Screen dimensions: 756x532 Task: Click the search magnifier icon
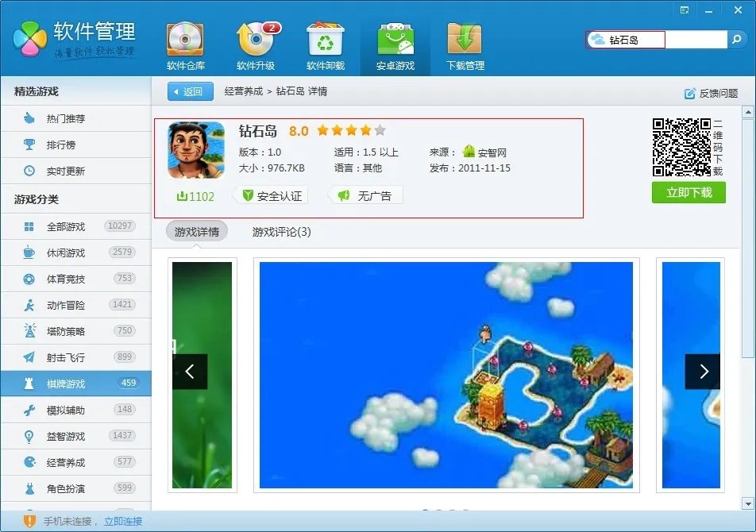(x=739, y=37)
